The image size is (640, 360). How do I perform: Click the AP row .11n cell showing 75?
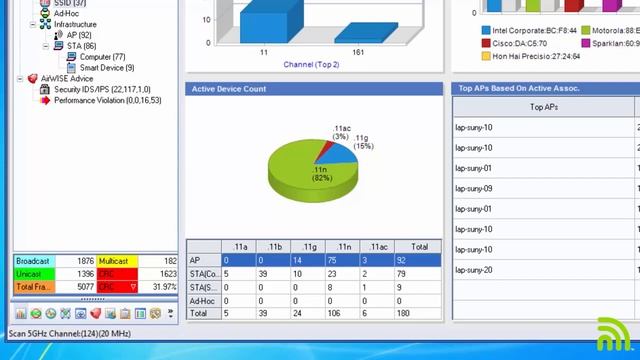tap(343, 260)
